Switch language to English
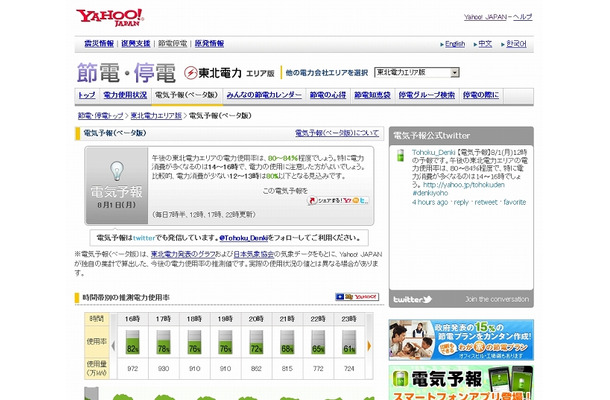Screen dimensions: 610x400 coord(455,44)
